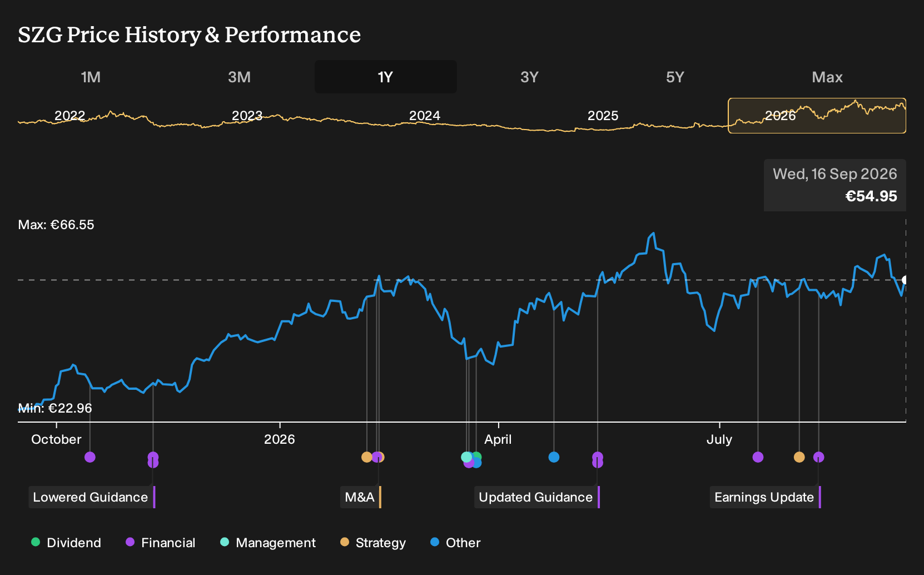Click the Financial legend label
This screenshot has height=575, width=924.
pos(168,543)
